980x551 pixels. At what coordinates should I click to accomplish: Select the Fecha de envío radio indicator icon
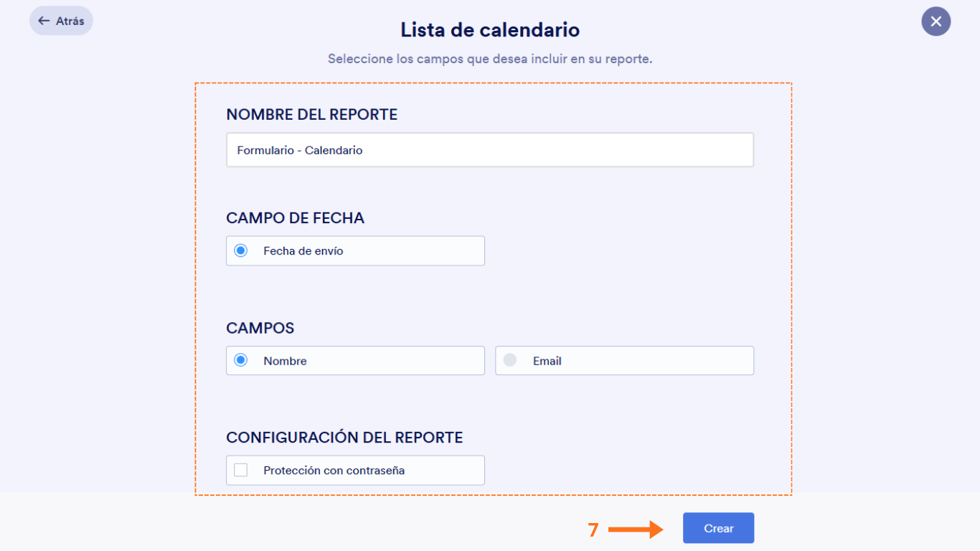click(240, 250)
